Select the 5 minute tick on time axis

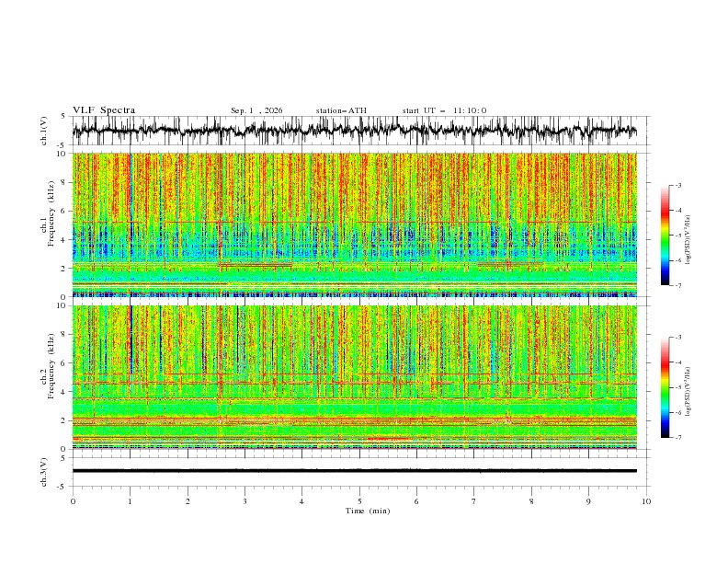pyautogui.click(x=359, y=501)
